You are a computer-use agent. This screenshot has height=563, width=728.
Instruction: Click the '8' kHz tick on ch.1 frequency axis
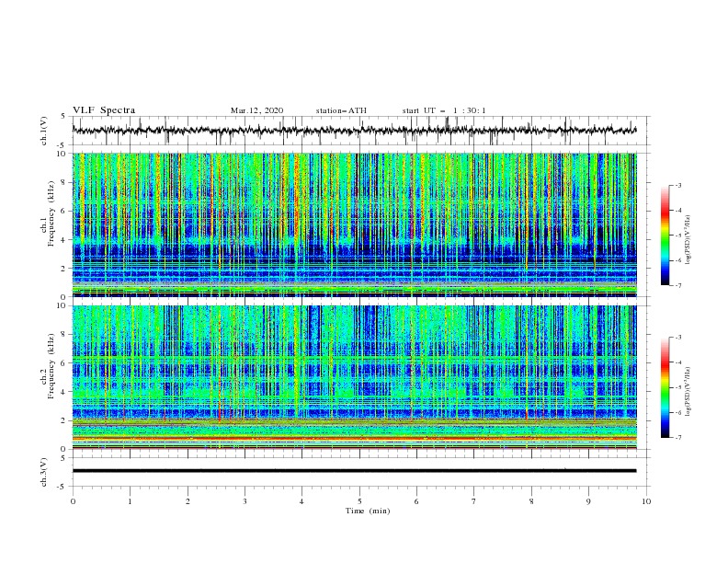[x=64, y=182]
